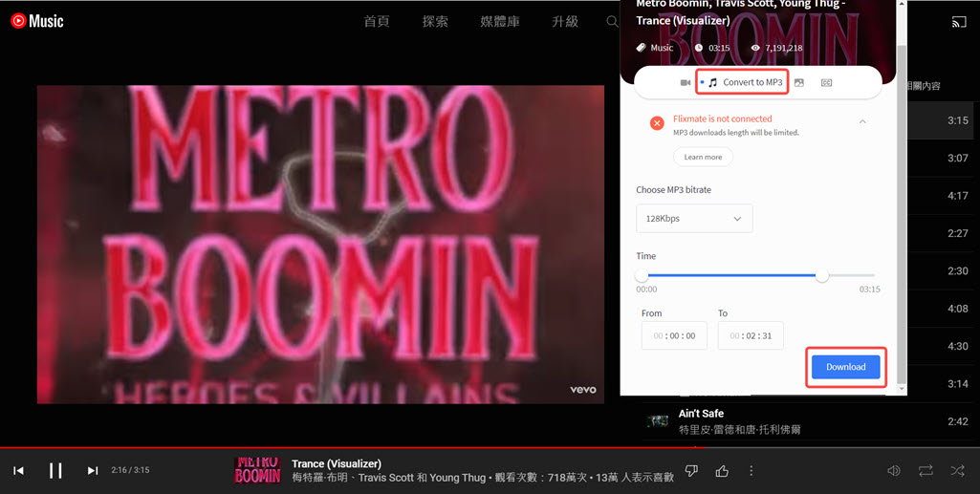Viewport: 980px width, 494px height.
Task: Click the YouTube Music logo
Action: tap(37, 21)
